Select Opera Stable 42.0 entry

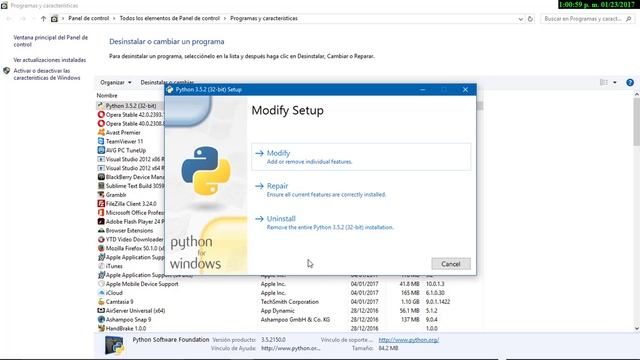pyautogui.click(x=131, y=115)
